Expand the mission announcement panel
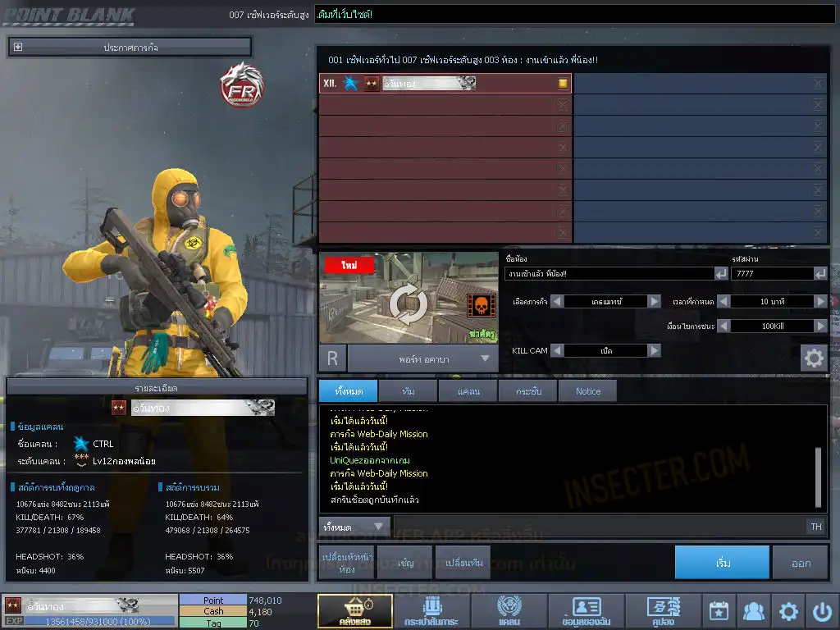The height and width of the screenshot is (630, 840). [18, 48]
